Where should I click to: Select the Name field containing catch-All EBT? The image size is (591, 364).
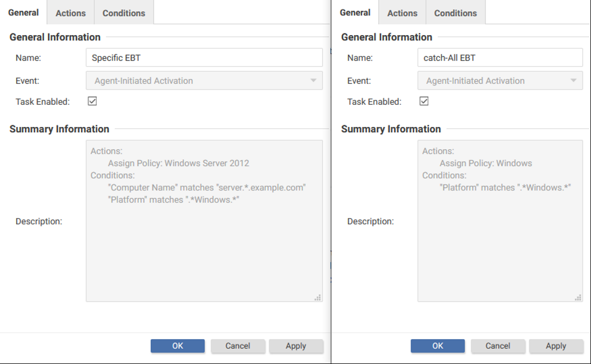click(x=500, y=57)
